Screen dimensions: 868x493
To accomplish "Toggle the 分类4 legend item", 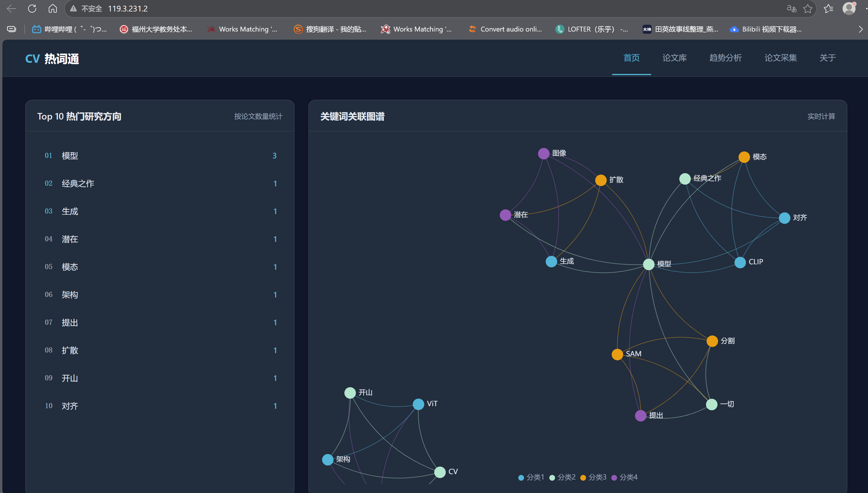I will click(x=624, y=477).
